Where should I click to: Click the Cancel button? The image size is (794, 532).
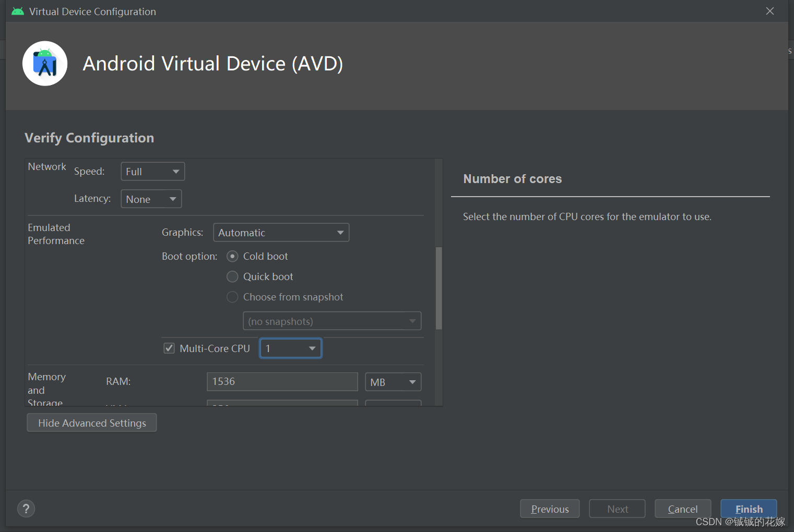pyautogui.click(x=683, y=509)
